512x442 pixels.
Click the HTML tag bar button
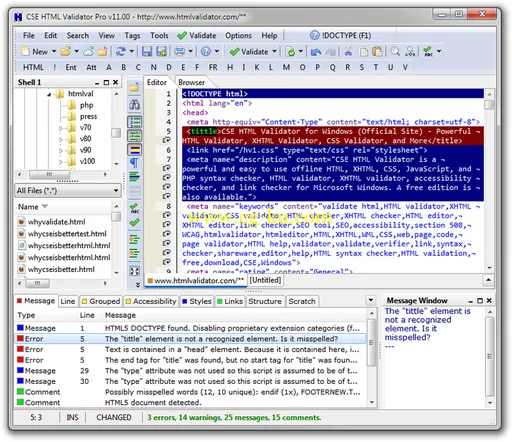pos(33,67)
